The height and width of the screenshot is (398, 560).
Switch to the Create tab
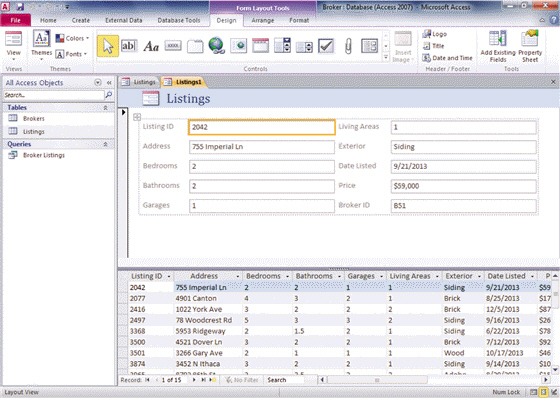click(x=81, y=20)
